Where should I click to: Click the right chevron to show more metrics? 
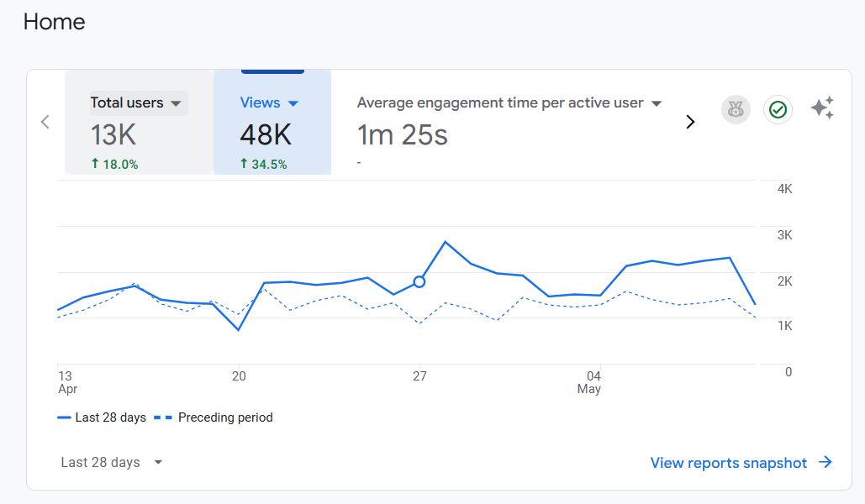(x=690, y=122)
